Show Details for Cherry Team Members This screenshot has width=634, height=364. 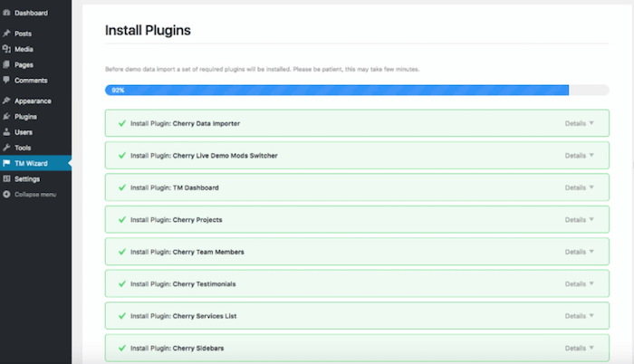pos(579,252)
